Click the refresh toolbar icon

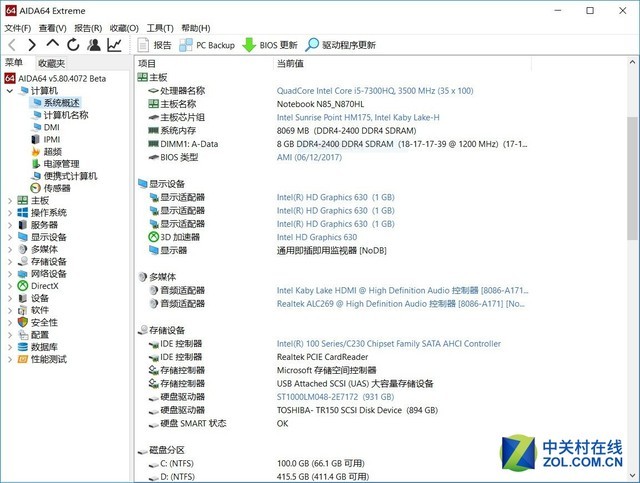coord(73,45)
